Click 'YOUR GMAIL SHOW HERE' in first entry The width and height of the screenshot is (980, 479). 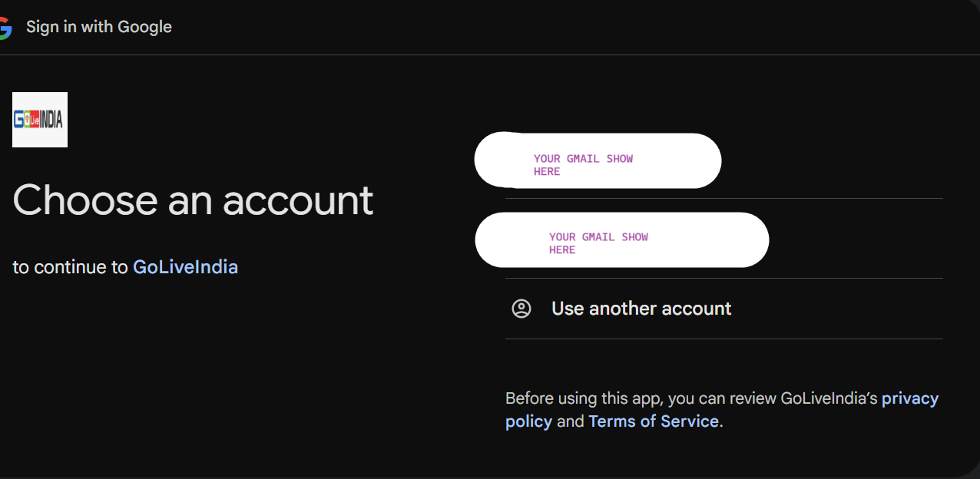(x=584, y=165)
